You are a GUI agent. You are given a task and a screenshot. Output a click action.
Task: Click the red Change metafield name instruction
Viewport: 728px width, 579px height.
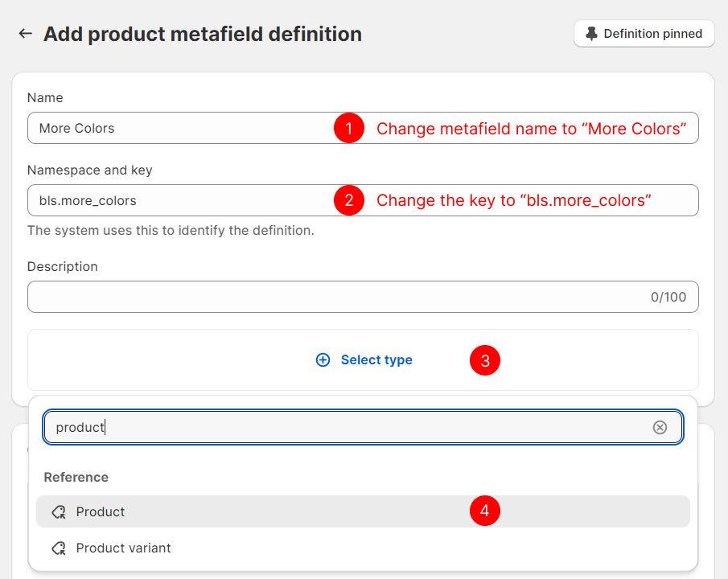click(x=531, y=129)
